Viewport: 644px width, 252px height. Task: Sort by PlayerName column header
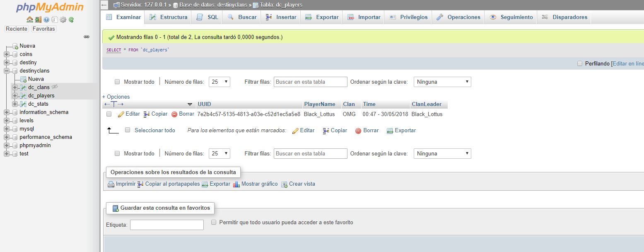[319, 104]
